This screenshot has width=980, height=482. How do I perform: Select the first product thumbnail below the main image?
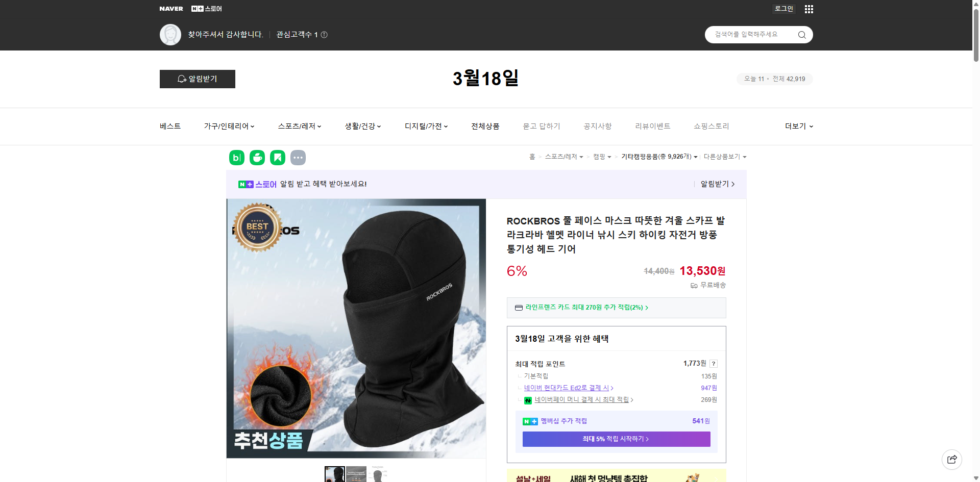pos(334,475)
